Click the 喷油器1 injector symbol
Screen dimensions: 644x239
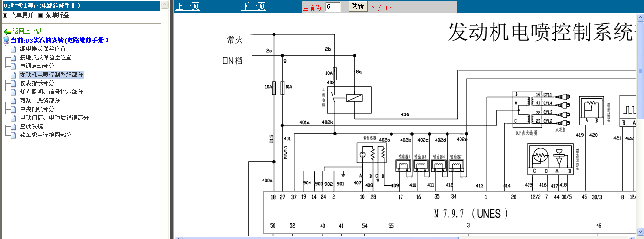click(x=402, y=166)
